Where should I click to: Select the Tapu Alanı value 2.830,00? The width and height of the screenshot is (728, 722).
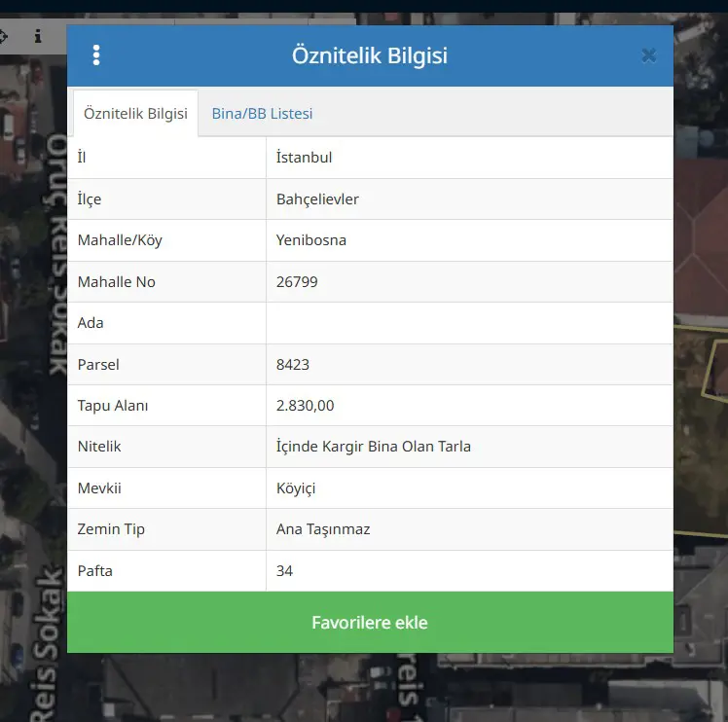pyautogui.click(x=305, y=406)
